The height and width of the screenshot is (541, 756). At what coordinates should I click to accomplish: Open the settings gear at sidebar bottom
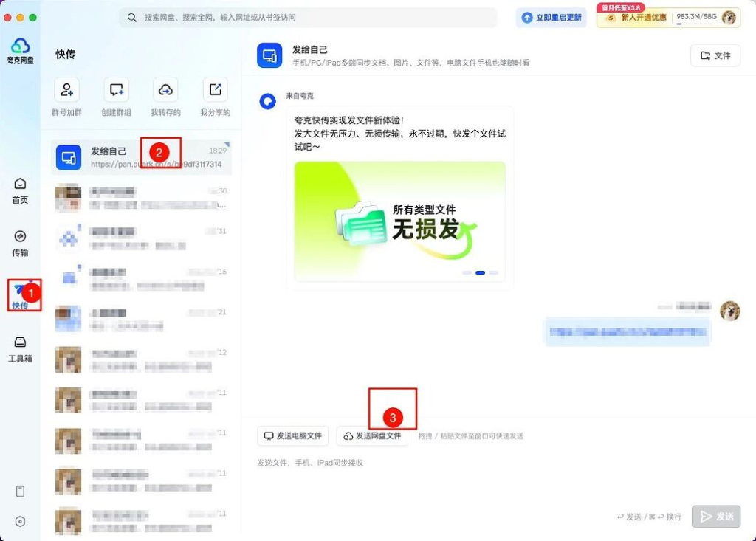[x=20, y=521]
